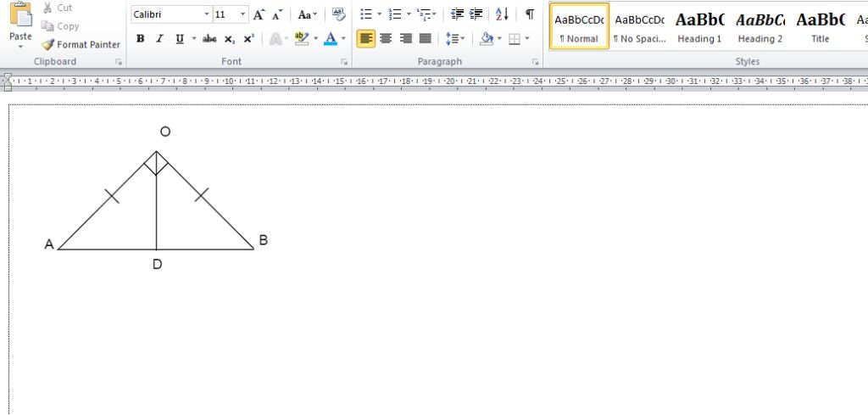Justify the paragraph text
This screenshot has width=868, height=415.
point(425,38)
